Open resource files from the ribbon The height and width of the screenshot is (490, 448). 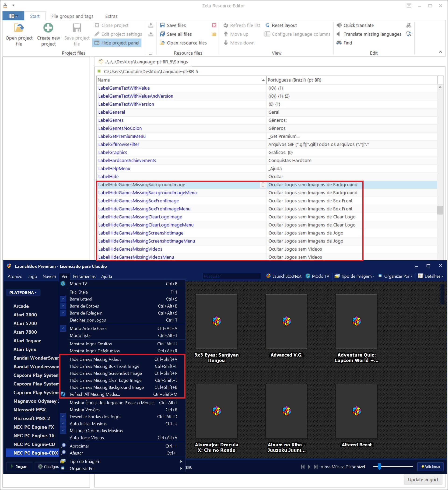pyautogui.click(x=183, y=43)
